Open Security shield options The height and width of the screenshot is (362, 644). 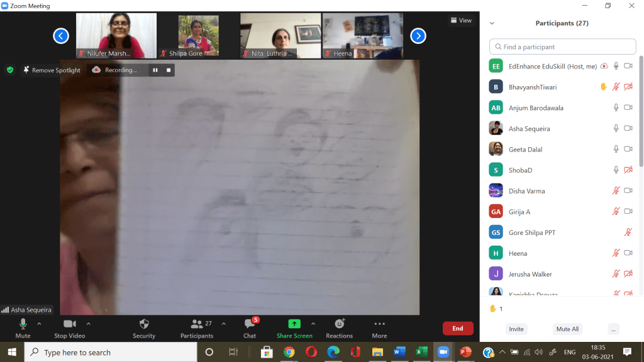click(144, 324)
